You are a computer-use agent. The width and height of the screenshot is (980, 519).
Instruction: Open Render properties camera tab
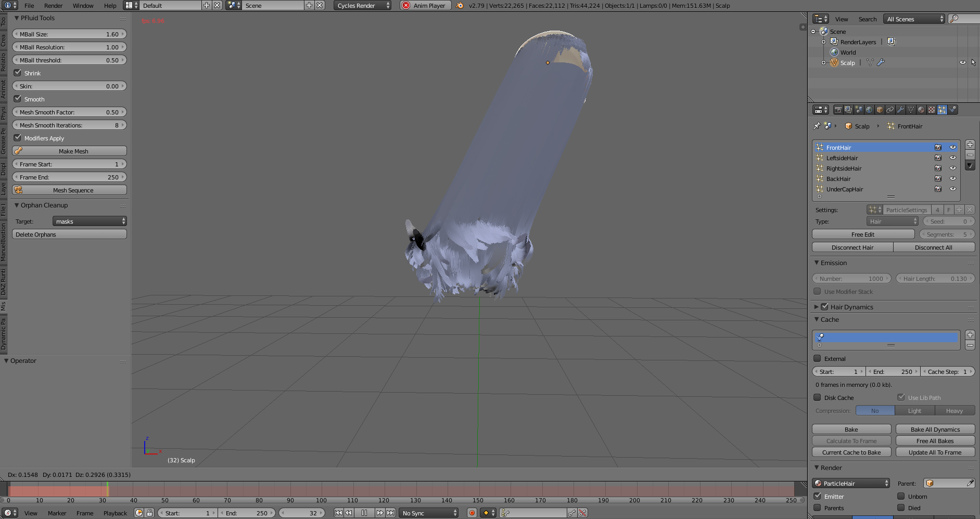pyautogui.click(x=838, y=110)
